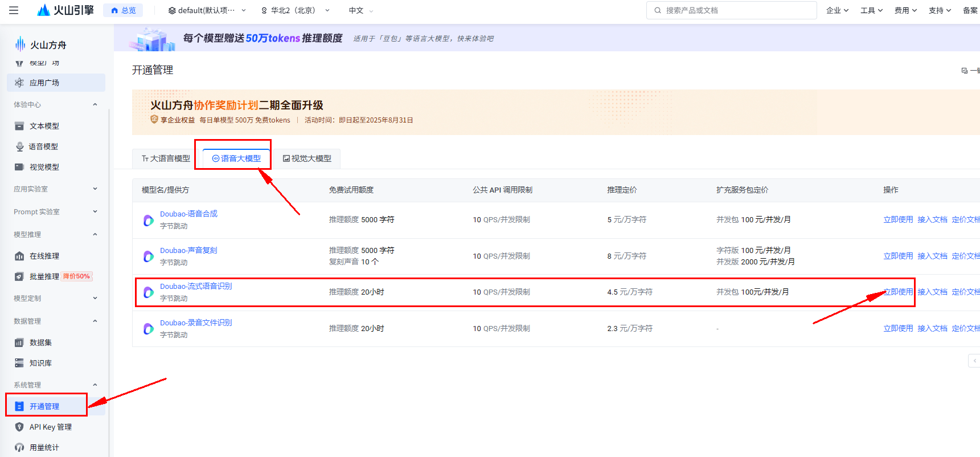Focus the 搜索产品或文档 search field

click(731, 10)
